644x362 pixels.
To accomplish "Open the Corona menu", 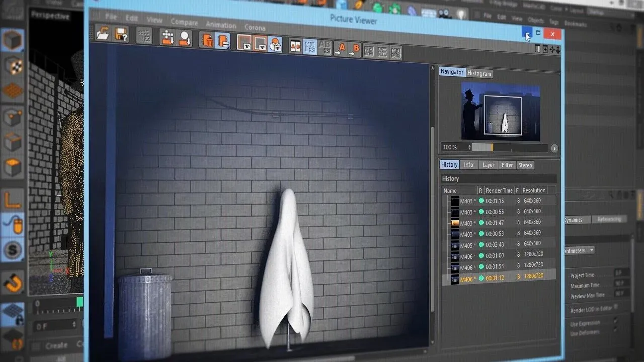I will click(x=255, y=28).
